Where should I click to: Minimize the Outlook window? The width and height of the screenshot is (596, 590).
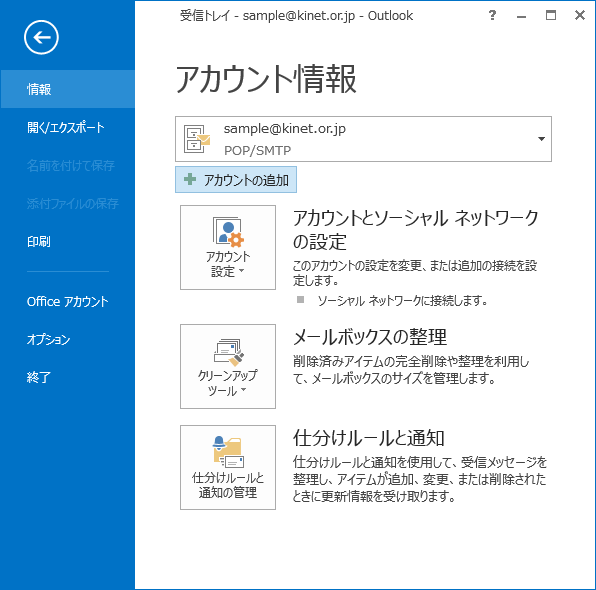point(521,16)
